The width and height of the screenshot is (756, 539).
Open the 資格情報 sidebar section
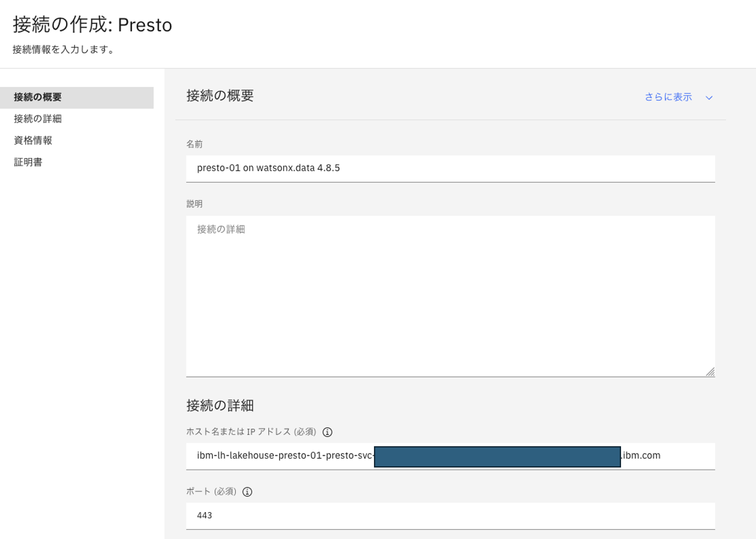point(33,141)
